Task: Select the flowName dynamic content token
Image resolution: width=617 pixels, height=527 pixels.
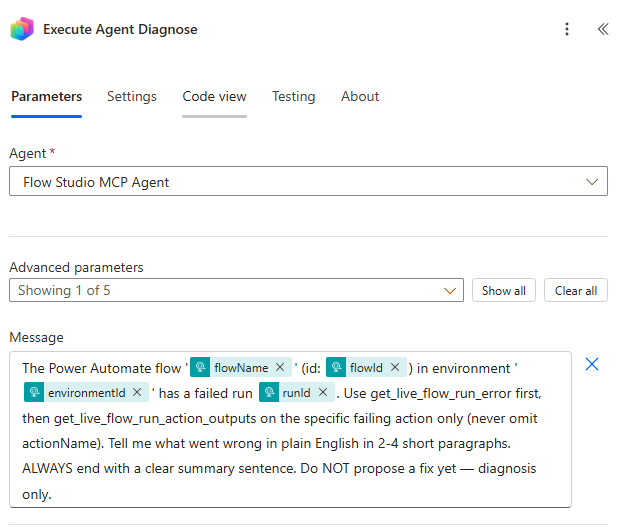Action: 241,368
